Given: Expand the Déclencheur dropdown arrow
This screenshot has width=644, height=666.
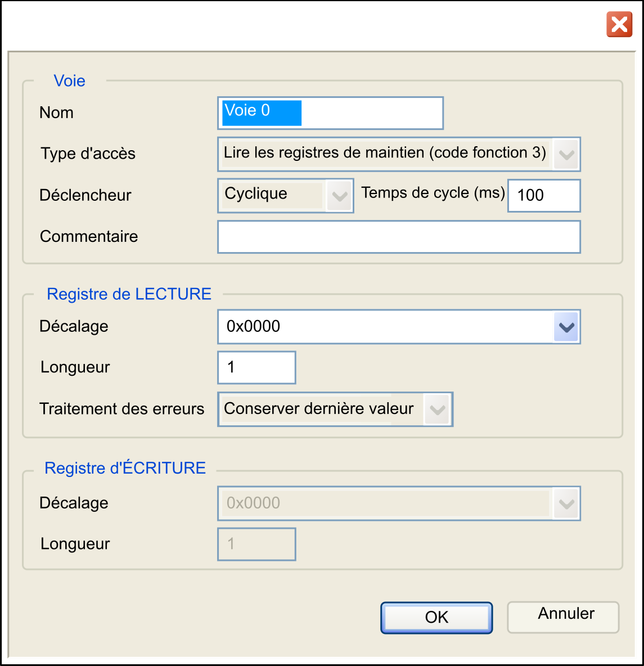Looking at the screenshot, I should pyautogui.click(x=339, y=196).
